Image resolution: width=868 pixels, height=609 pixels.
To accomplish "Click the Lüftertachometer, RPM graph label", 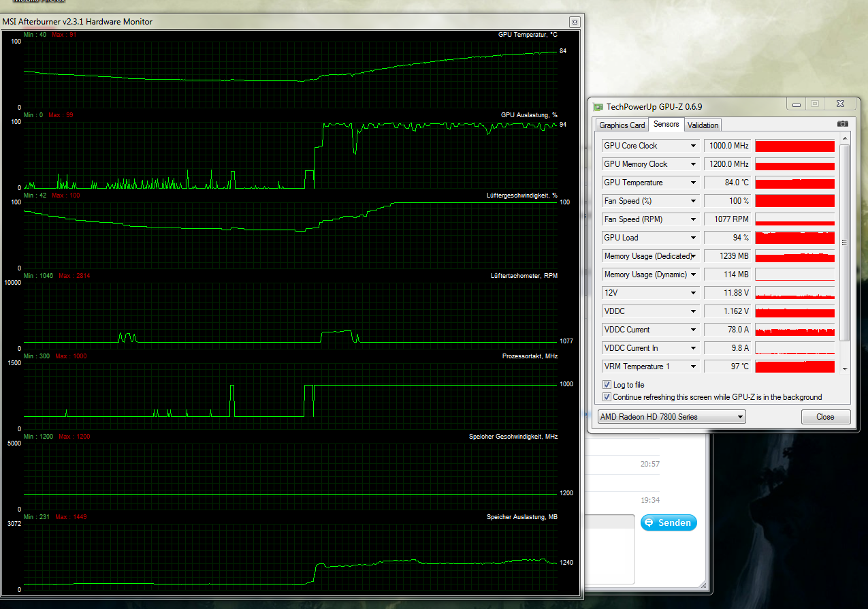I will coord(524,276).
